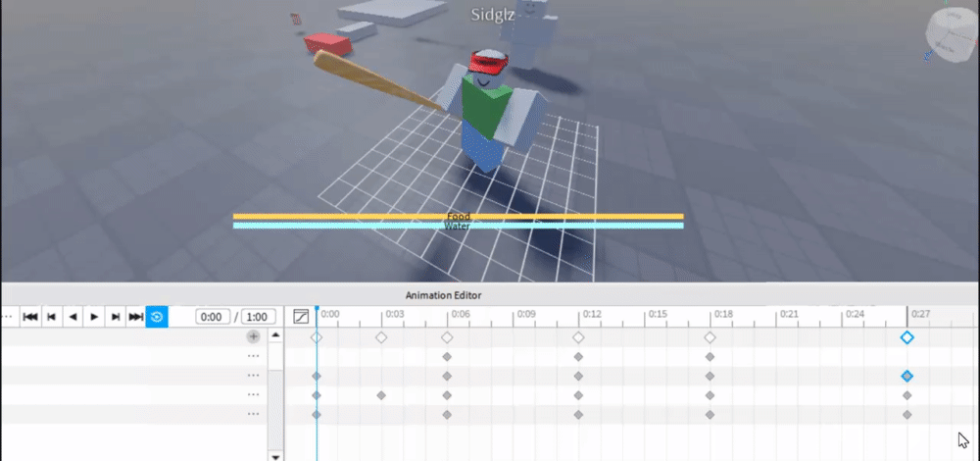Open the animation options ellipsis beside the playback controls
Screen dimensions: 980x461
[x=8, y=317]
